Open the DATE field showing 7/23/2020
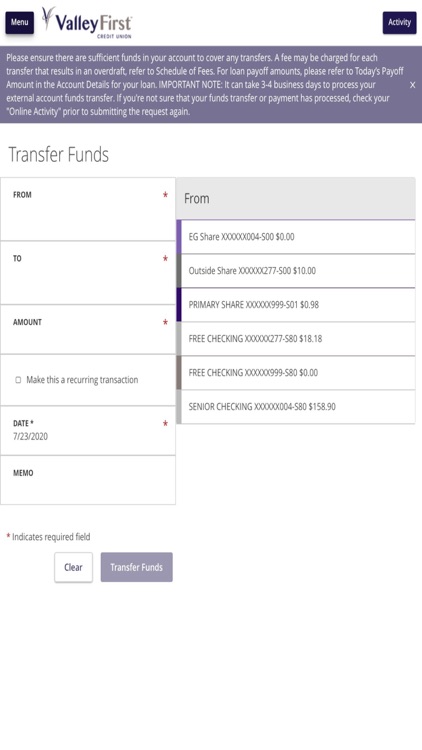 click(88, 430)
